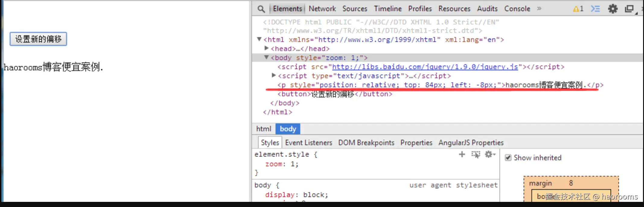Image resolution: width=644 pixels, height=207 pixels.
Task: Show more DevTools tabs chevron
Action: [x=539, y=8]
